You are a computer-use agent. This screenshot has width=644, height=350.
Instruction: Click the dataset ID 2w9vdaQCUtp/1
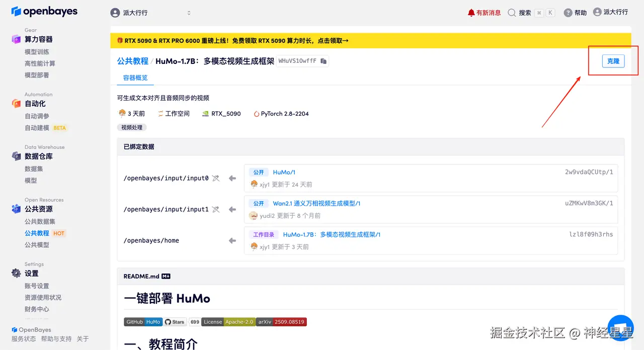[x=589, y=172]
